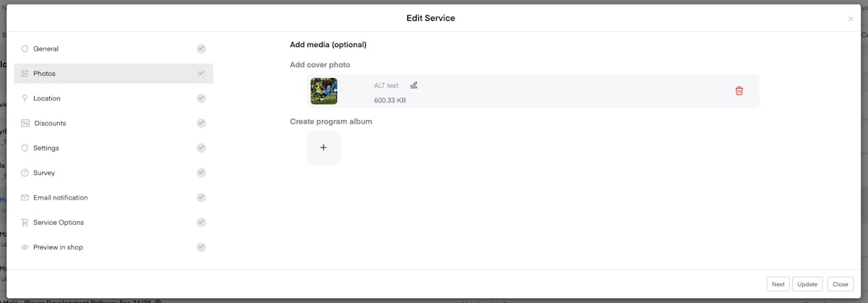This screenshot has width=868, height=303.
Task: Click the Settings step checkmark
Action: pos(201,148)
